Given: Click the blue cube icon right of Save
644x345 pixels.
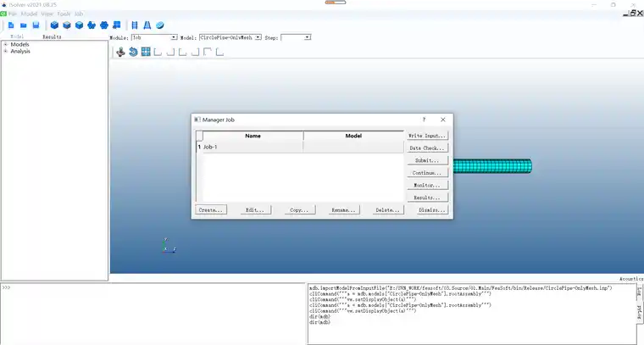Looking at the screenshot, I should [x=54, y=25].
